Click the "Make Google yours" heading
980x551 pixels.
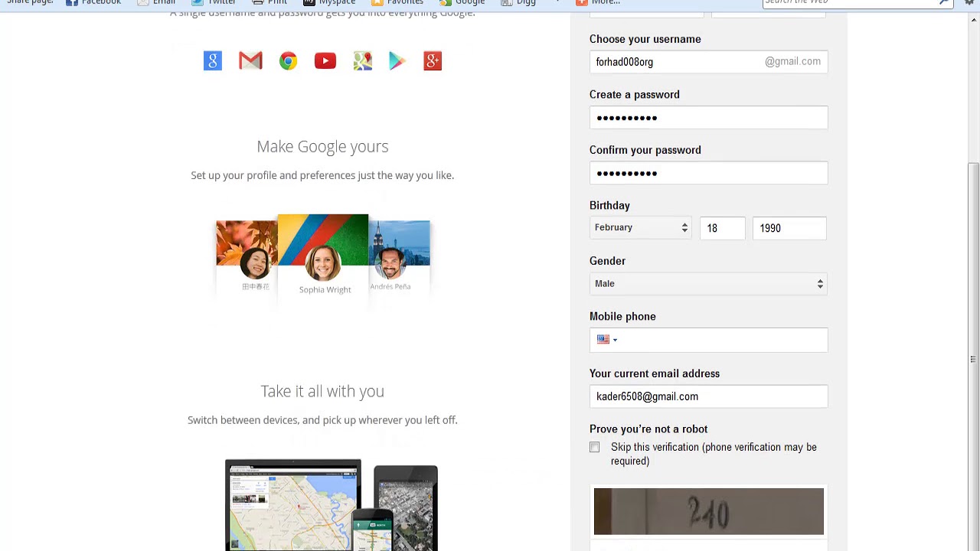pos(322,146)
